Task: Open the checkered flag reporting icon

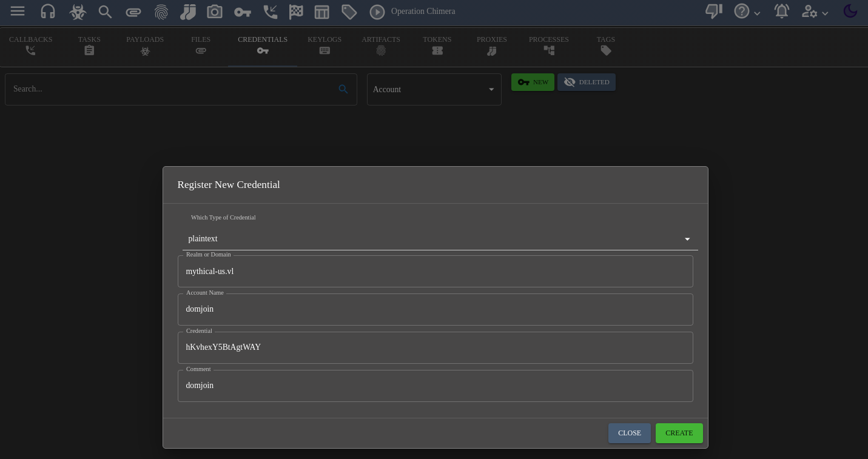Action: pyautogui.click(x=296, y=12)
